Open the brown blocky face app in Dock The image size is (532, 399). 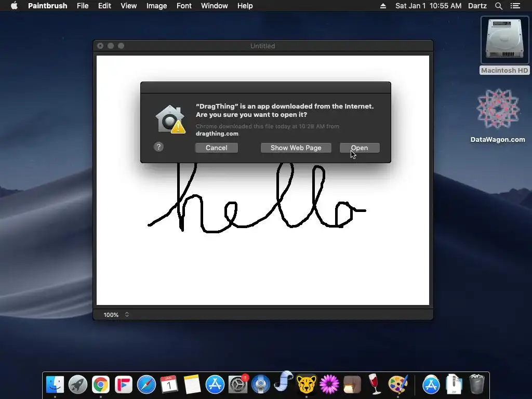(352, 384)
